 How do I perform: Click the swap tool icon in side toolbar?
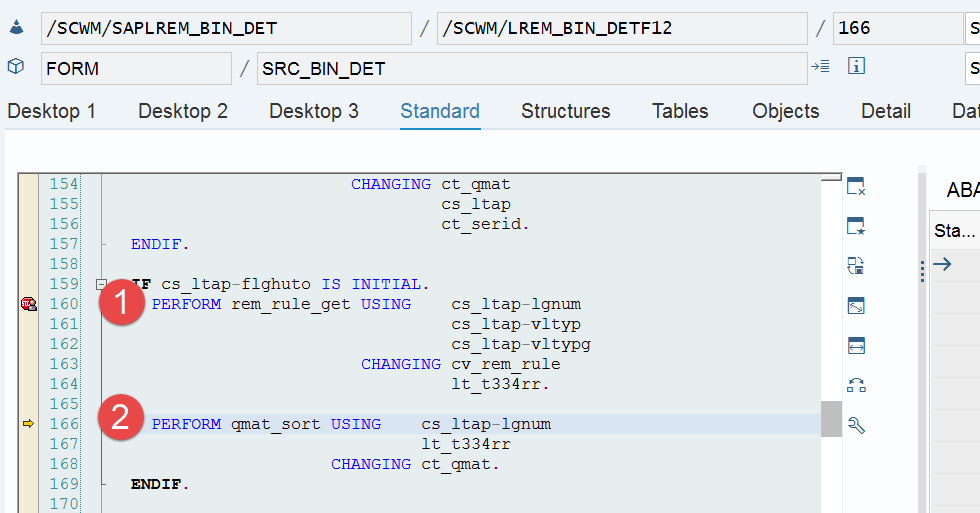tap(856, 266)
